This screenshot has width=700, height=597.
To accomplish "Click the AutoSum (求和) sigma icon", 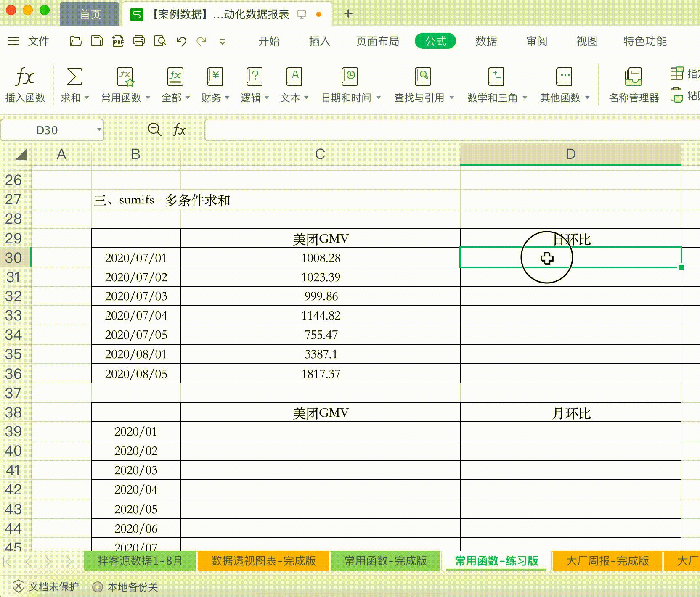I will coord(74,77).
